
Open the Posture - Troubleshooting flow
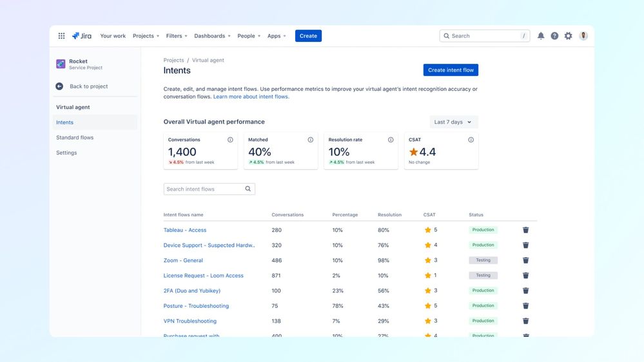click(197, 306)
